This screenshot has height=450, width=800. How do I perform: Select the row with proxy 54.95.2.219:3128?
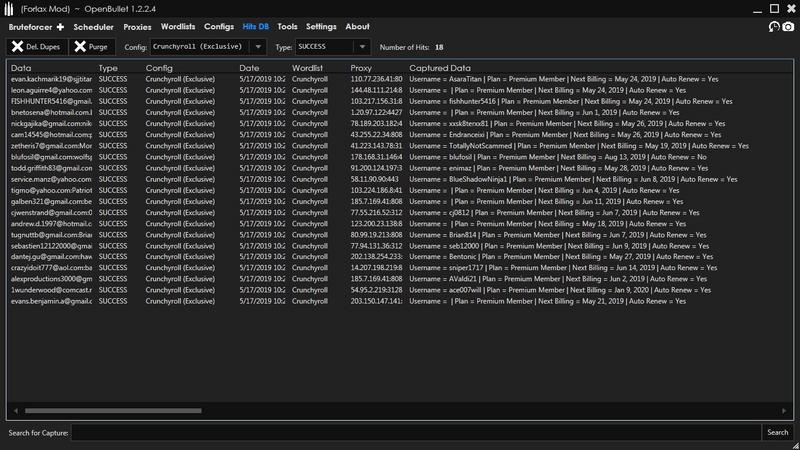pyautogui.click(x=400, y=290)
